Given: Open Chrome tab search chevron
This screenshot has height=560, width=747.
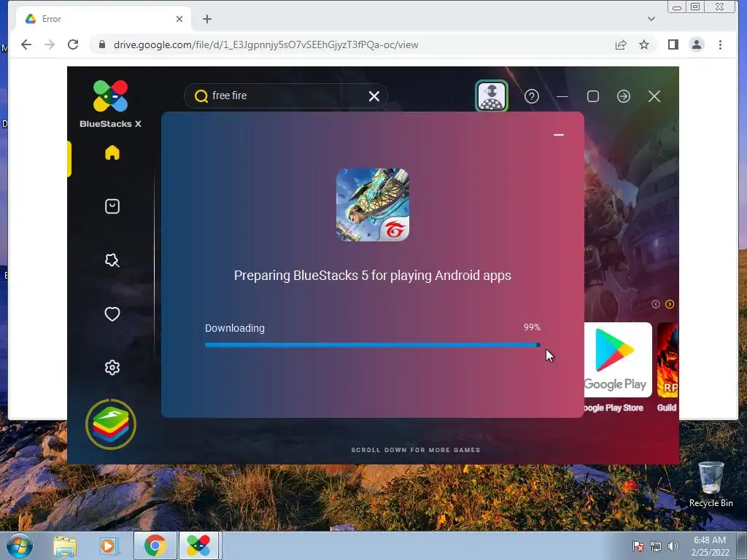Looking at the screenshot, I should (651, 19).
